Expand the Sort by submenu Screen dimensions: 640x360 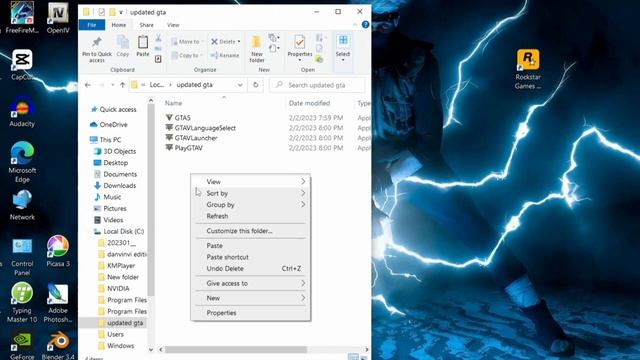click(x=250, y=193)
